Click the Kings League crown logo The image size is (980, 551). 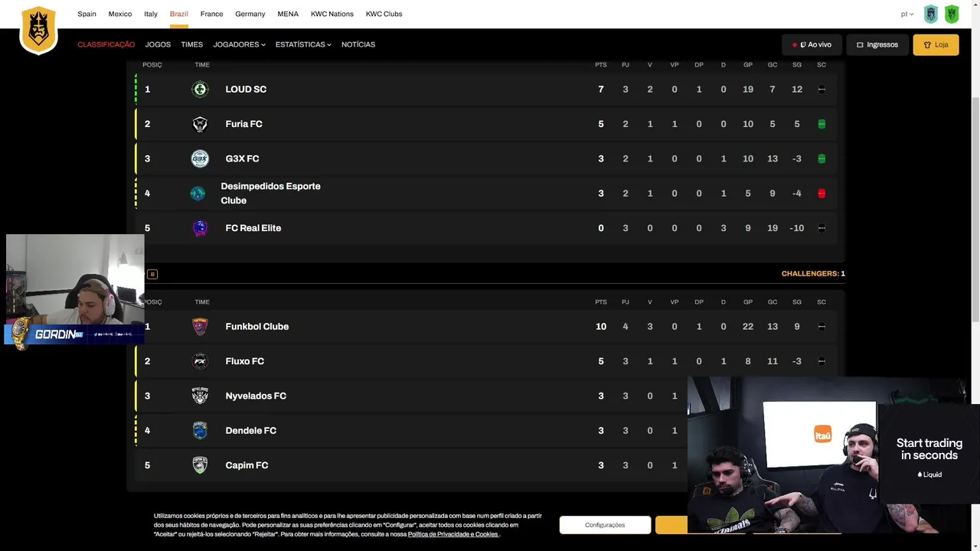tap(38, 31)
